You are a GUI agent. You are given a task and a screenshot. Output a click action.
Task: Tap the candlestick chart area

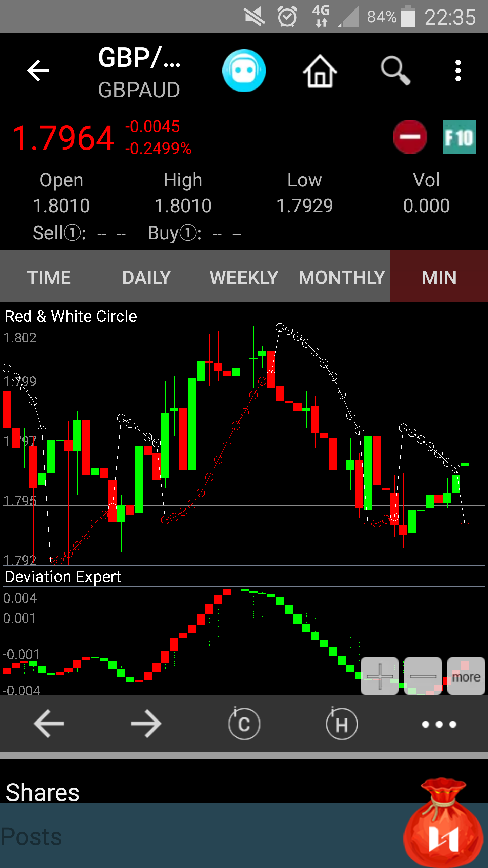pos(244,445)
